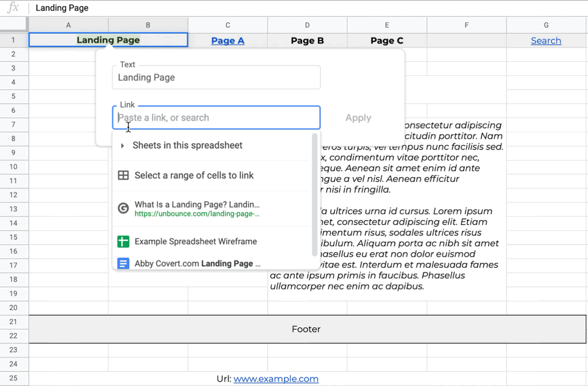The image size is (588, 386).
Task: Click the grid icon for selecting cell range
Action: pyautogui.click(x=123, y=175)
